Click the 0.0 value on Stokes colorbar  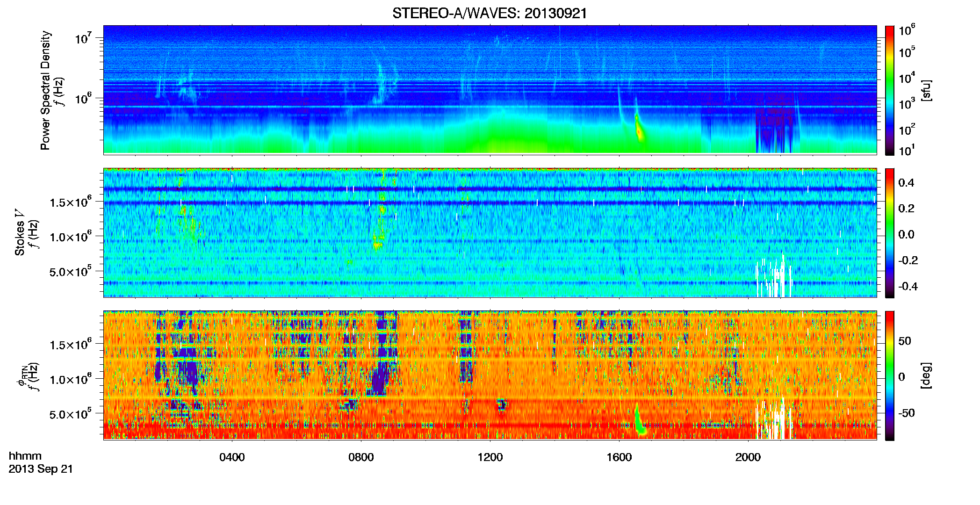906,234
